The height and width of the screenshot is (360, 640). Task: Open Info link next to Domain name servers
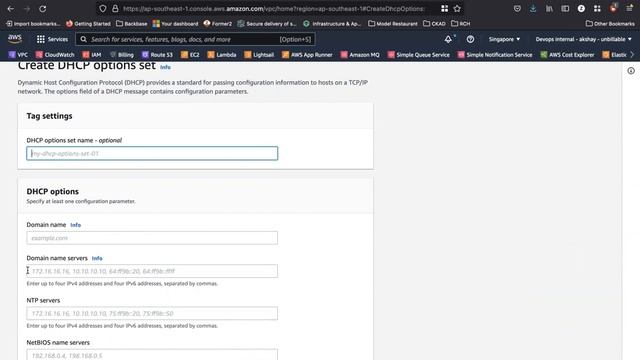(97, 258)
